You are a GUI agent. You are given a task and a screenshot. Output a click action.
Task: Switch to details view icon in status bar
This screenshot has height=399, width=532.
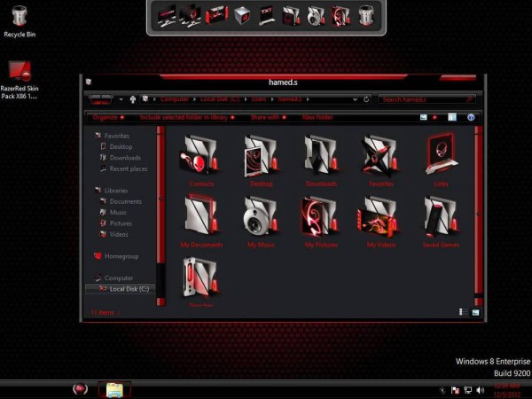[463, 312]
